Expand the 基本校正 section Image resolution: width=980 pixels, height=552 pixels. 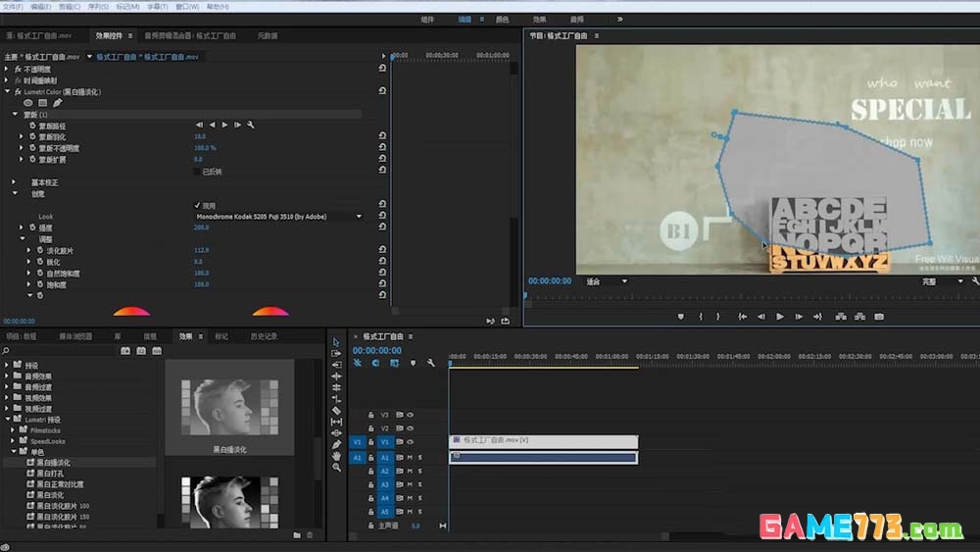(14, 182)
